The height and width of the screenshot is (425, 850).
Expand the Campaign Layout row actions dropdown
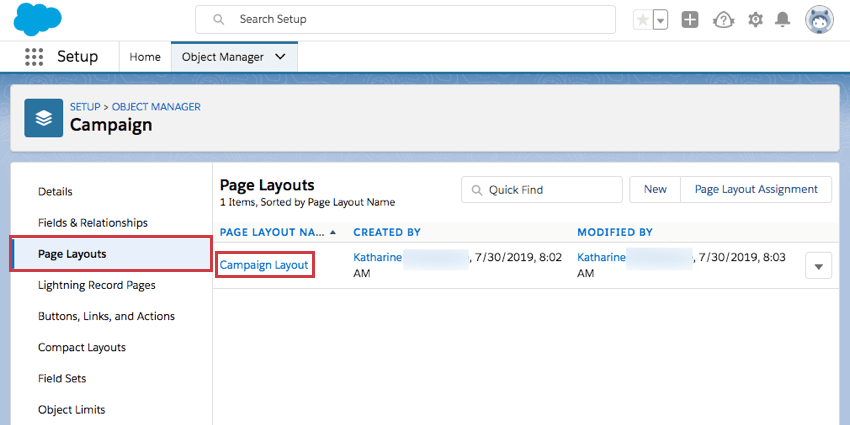tap(819, 266)
